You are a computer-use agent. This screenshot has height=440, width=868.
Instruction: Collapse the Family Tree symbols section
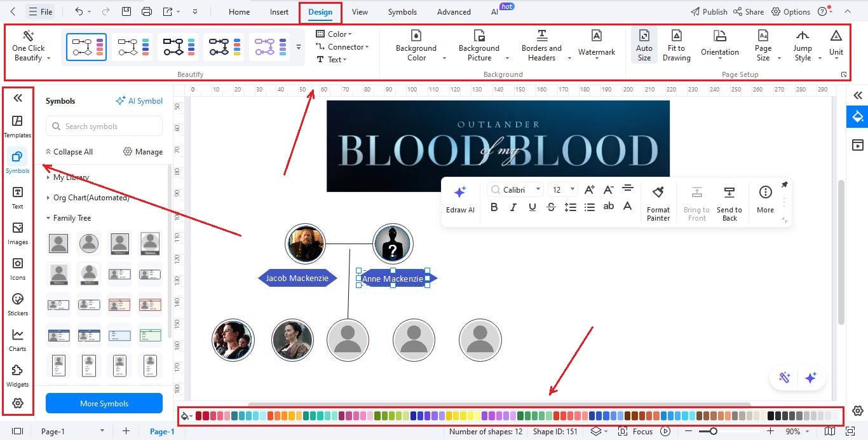[x=71, y=217]
